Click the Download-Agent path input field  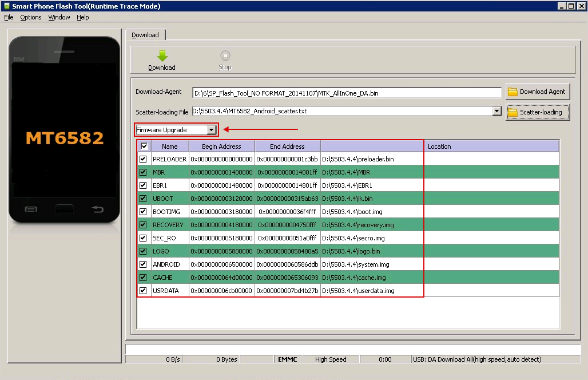347,93
